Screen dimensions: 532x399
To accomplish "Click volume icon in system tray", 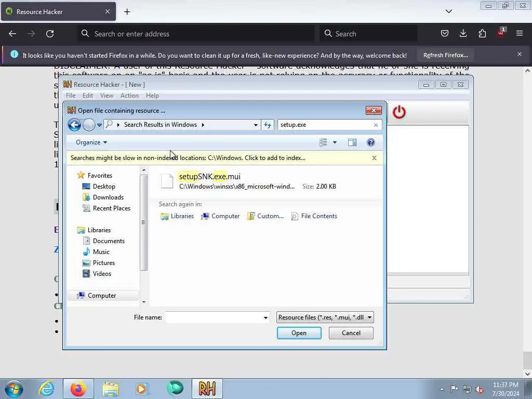I will point(480,390).
